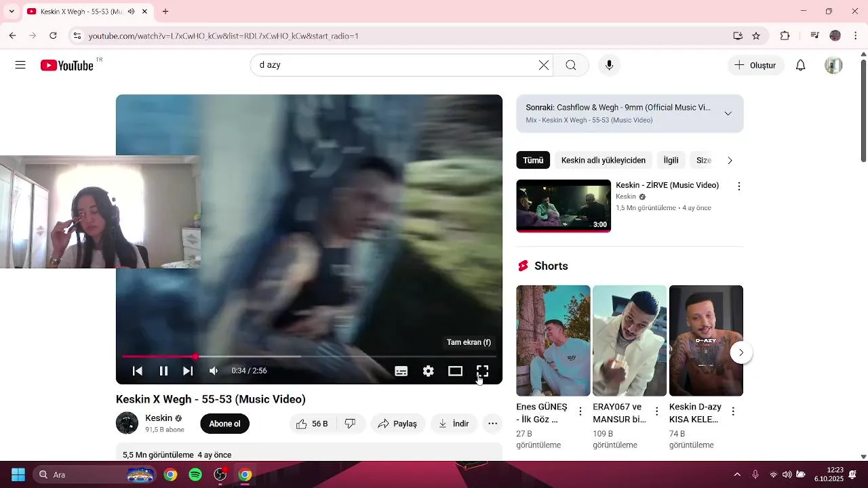This screenshot has width=868, height=488.
Task: Open Keskin - ZİRVE video thumbnail
Action: click(x=564, y=205)
